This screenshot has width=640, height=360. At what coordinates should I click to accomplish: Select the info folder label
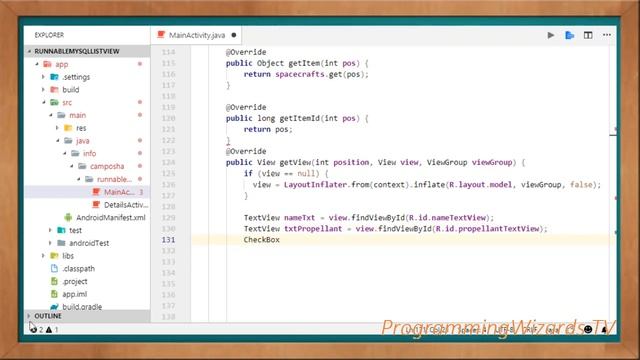[89, 153]
